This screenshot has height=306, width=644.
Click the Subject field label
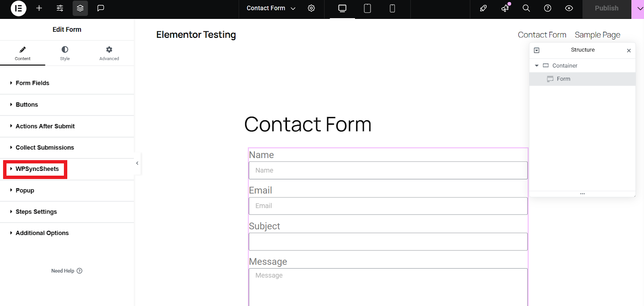point(264,226)
